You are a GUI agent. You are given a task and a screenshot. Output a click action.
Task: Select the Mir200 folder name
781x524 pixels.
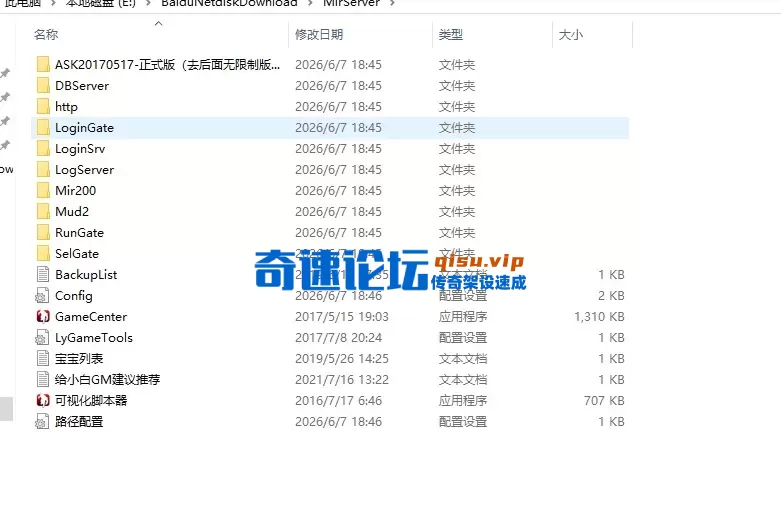[x=75, y=191]
